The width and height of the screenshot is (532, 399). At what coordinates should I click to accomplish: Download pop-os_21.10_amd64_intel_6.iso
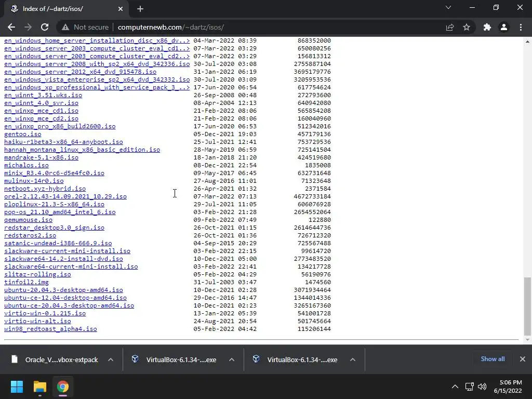click(x=60, y=212)
